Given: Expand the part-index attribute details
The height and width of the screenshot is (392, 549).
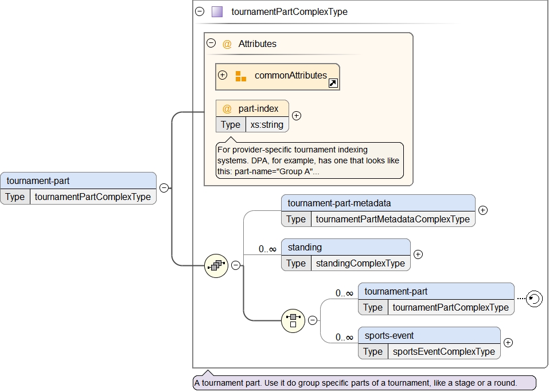Looking at the screenshot, I should 297,116.
